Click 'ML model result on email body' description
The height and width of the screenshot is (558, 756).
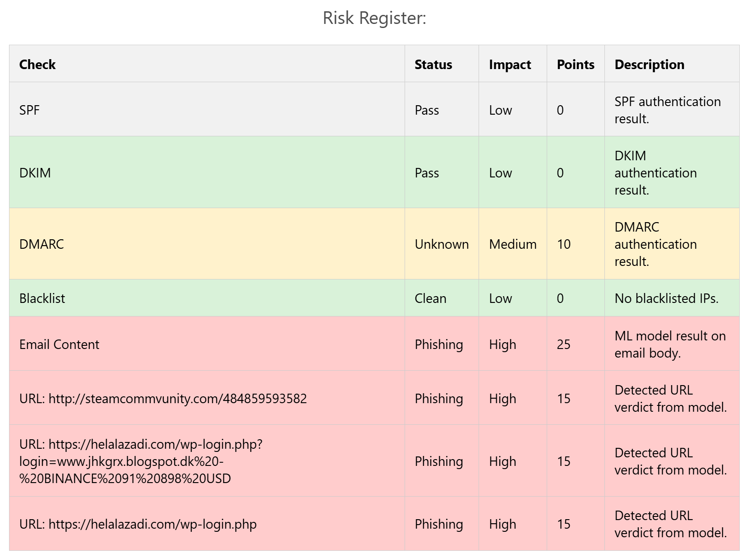click(x=670, y=344)
